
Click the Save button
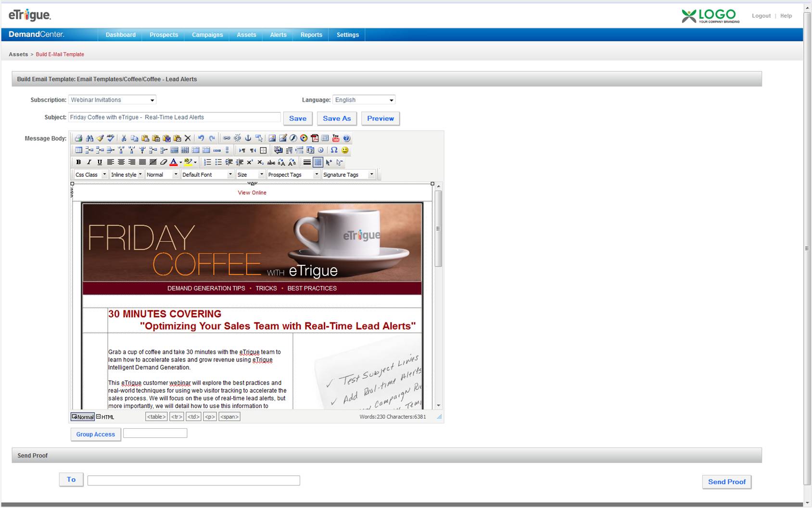point(298,118)
